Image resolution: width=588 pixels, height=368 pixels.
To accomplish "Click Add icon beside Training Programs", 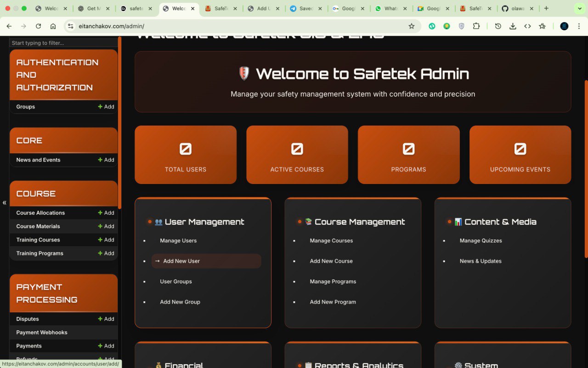I will tap(106, 253).
